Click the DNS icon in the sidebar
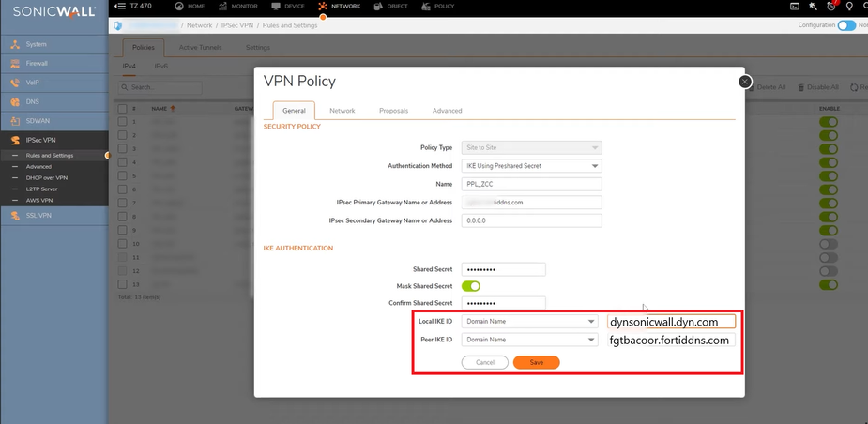 (16, 102)
